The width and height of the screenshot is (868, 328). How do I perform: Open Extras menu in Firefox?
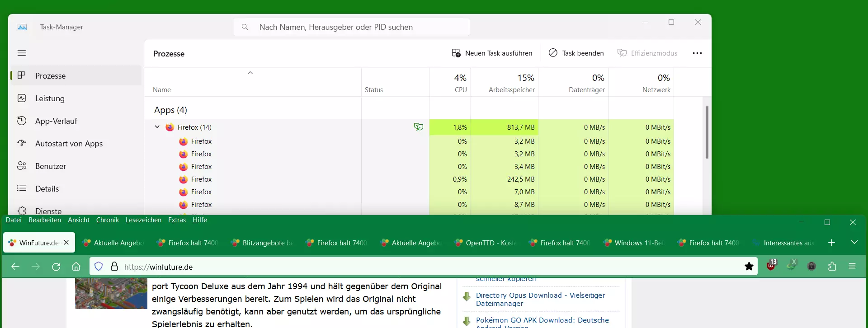(177, 220)
